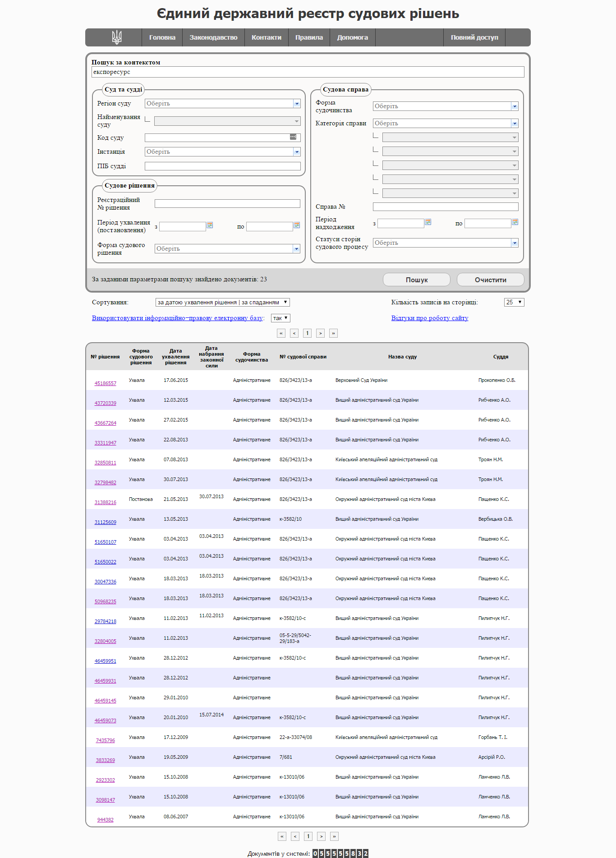616x858 pixels.
Task: Open calendar for receipt period start date
Action: (x=428, y=222)
